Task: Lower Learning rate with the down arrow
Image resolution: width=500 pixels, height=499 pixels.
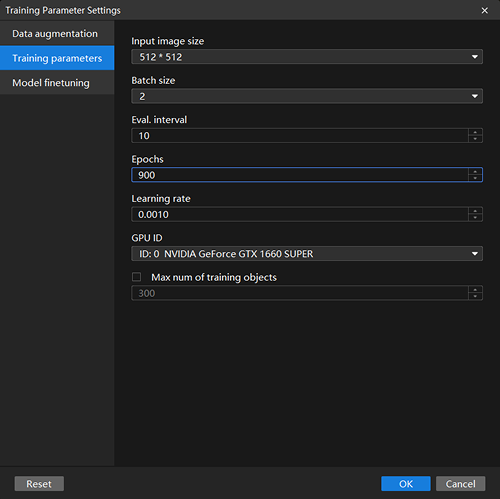Action: [475, 218]
